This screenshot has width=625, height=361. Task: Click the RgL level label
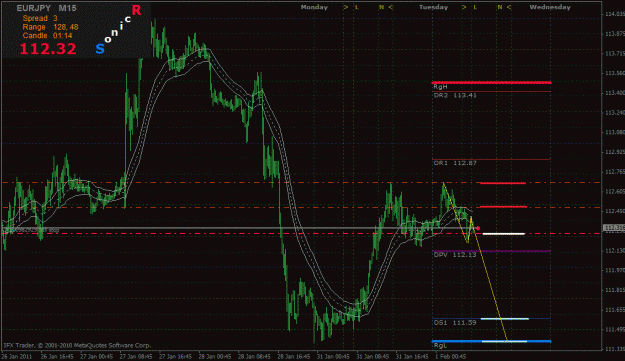[x=440, y=345]
